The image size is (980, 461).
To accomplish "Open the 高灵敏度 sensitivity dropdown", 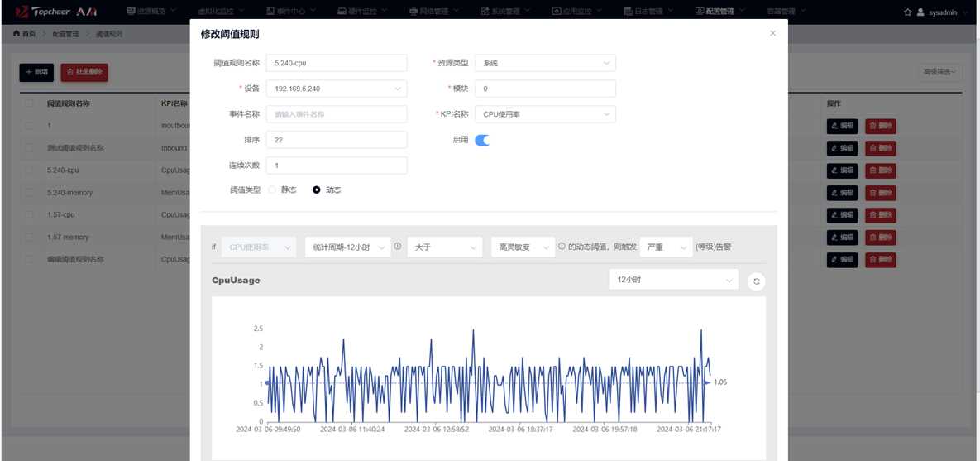I will click(523, 247).
